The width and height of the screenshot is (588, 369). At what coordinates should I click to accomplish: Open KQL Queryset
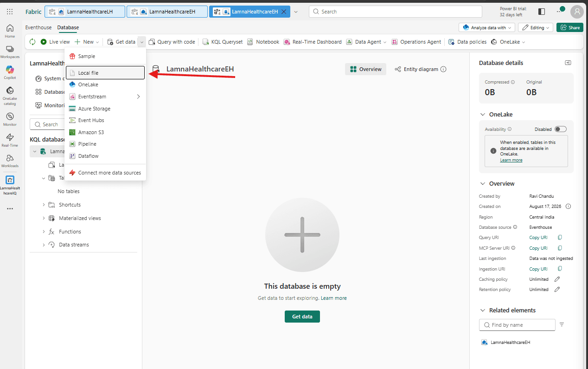tap(223, 42)
